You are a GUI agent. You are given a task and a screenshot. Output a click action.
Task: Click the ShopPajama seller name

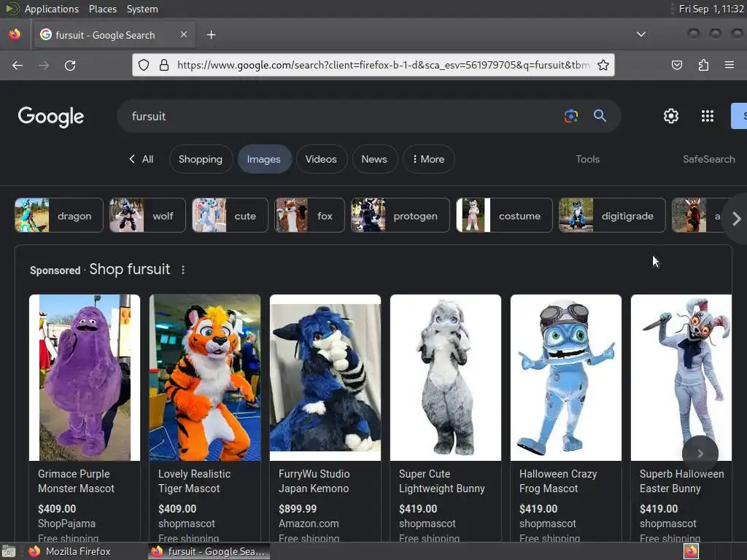[66, 524]
